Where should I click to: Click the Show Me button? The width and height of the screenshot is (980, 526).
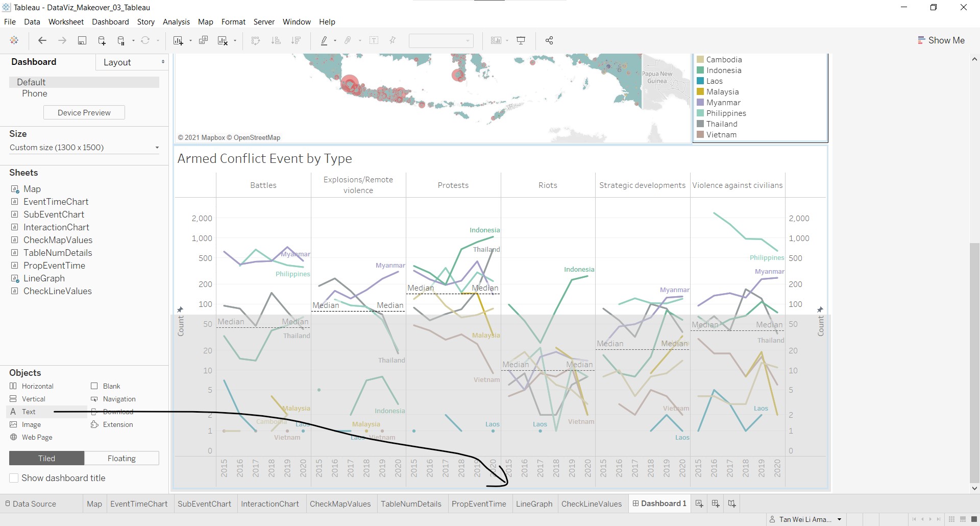pyautogui.click(x=941, y=40)
